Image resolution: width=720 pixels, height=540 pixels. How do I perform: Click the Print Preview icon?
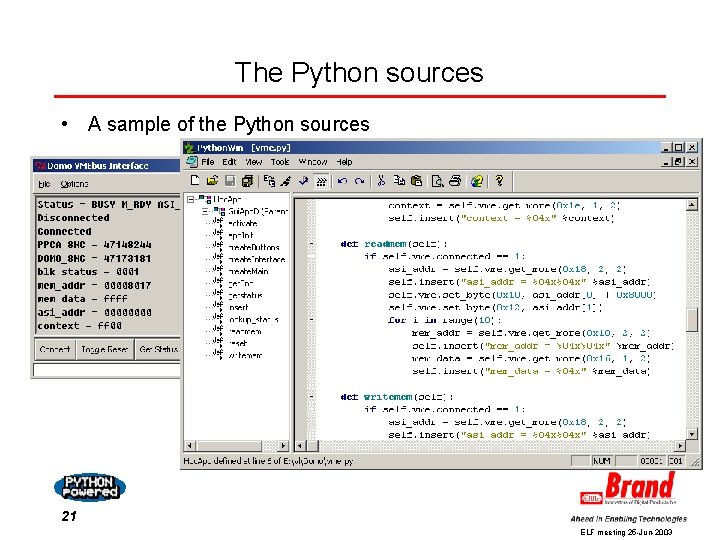[437, 181]
